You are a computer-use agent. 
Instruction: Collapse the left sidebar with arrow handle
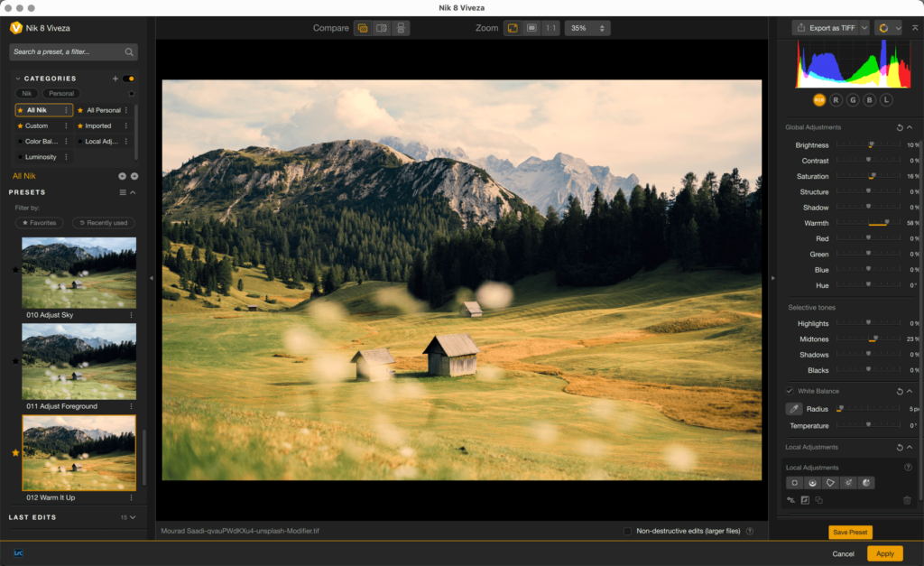pos(152,278)
